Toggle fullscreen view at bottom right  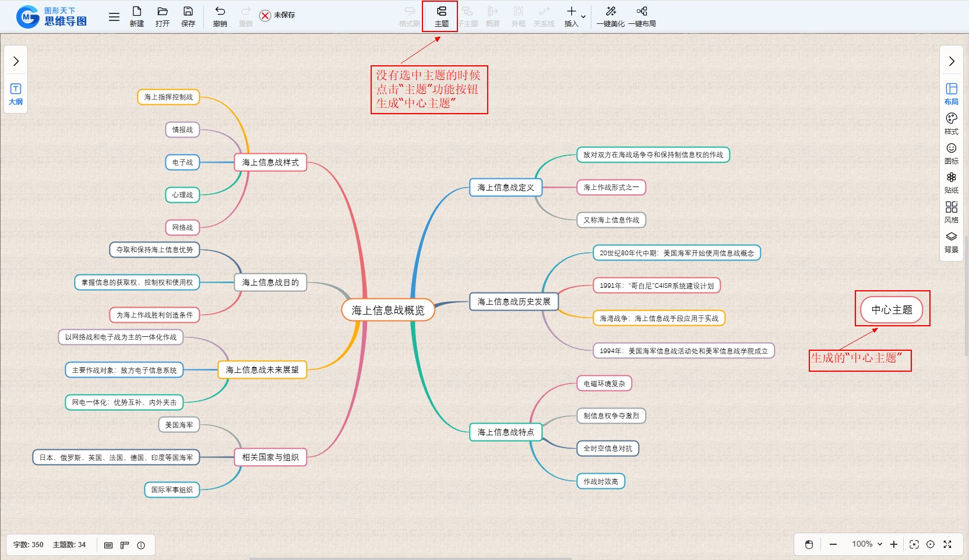click(x=947, y=544)
